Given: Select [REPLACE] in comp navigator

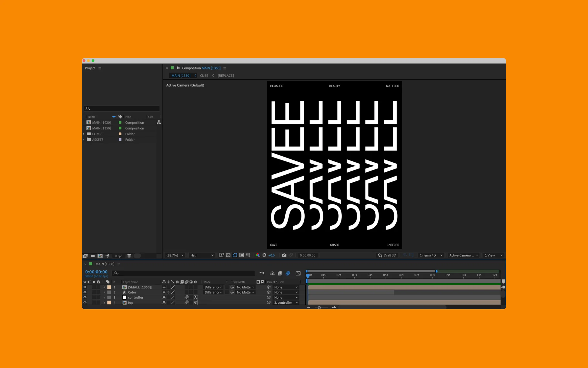Looking at the screenshot, I should click(226, 76).
